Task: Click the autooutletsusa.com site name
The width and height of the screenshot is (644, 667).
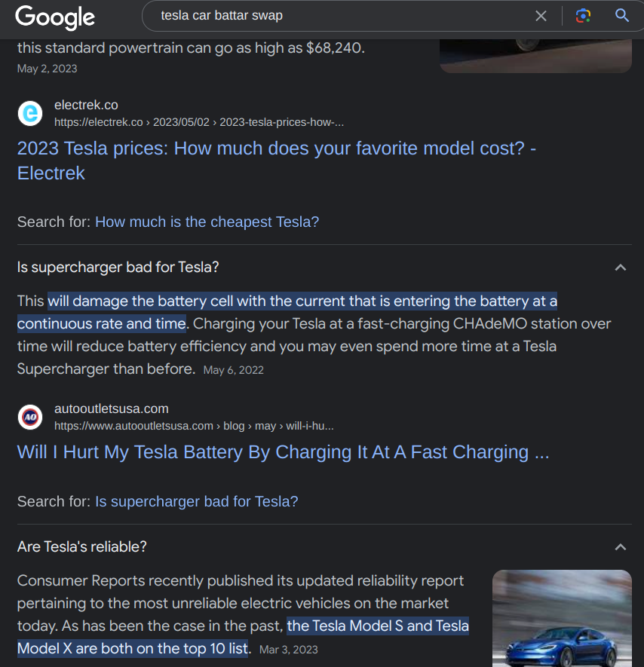Action: pyautogui.click(x=111, y=408)
